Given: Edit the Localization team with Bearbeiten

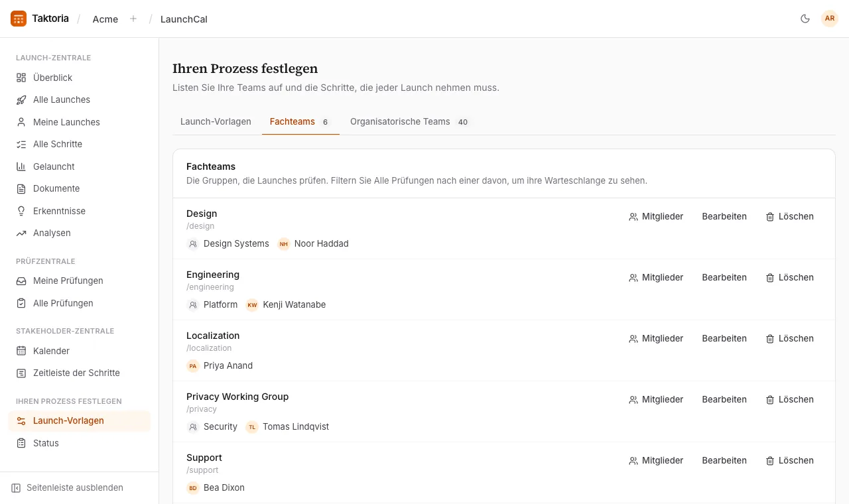Looking at the screenshot, I should pyautogui.click(x=724, y=338).
